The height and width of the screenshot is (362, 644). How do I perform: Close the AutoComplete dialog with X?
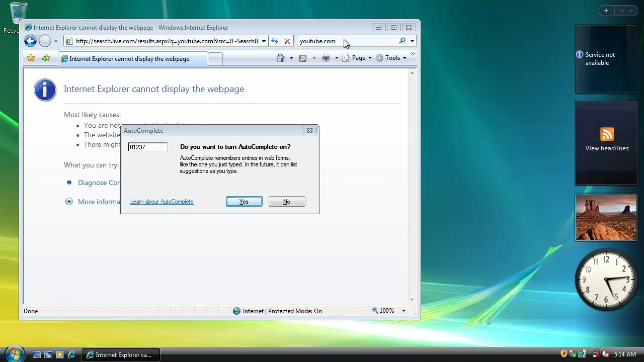pyautogui.click(x=309, y=130)
